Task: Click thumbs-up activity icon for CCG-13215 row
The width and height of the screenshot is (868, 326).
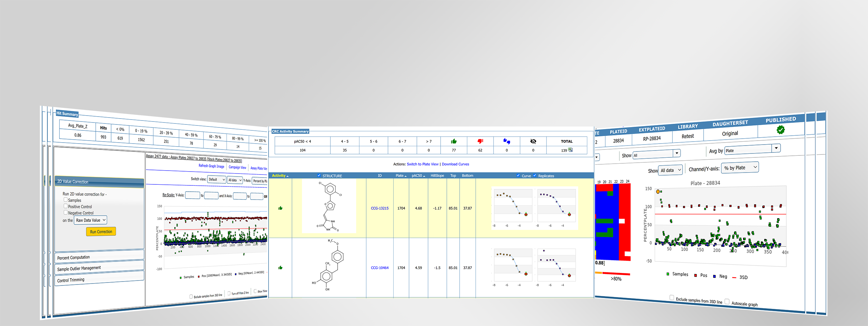Action: (x=280, y=208)
